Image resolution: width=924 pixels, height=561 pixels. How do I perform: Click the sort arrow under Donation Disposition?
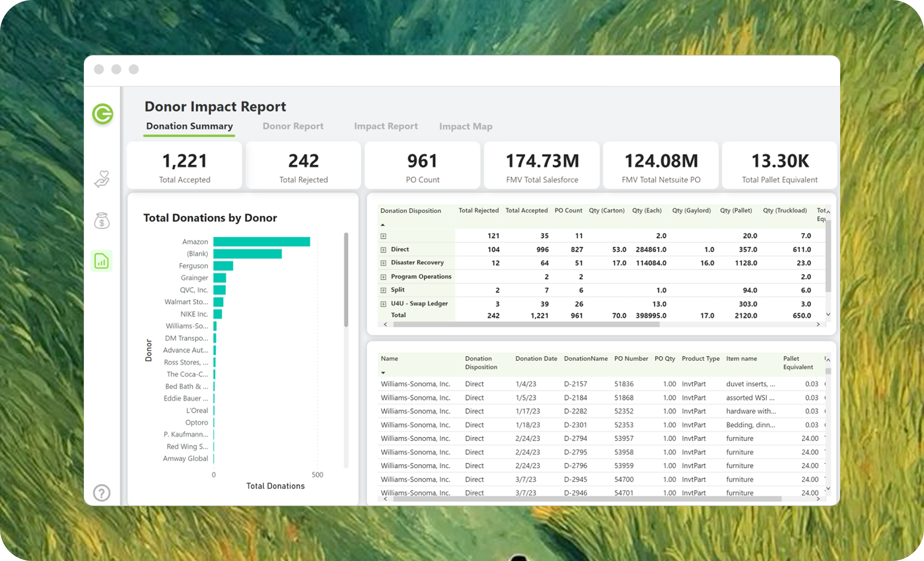point(383,225)
